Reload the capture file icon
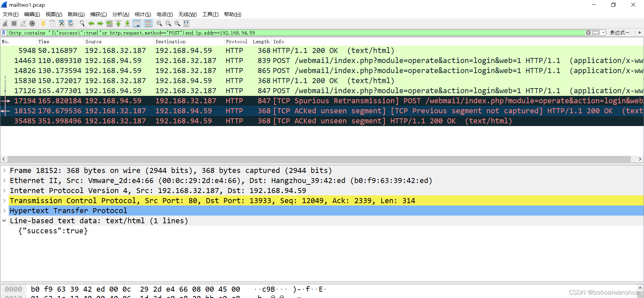Image resolution: width=644 pixels, height=298 pixels. click(x=70, y=23)
